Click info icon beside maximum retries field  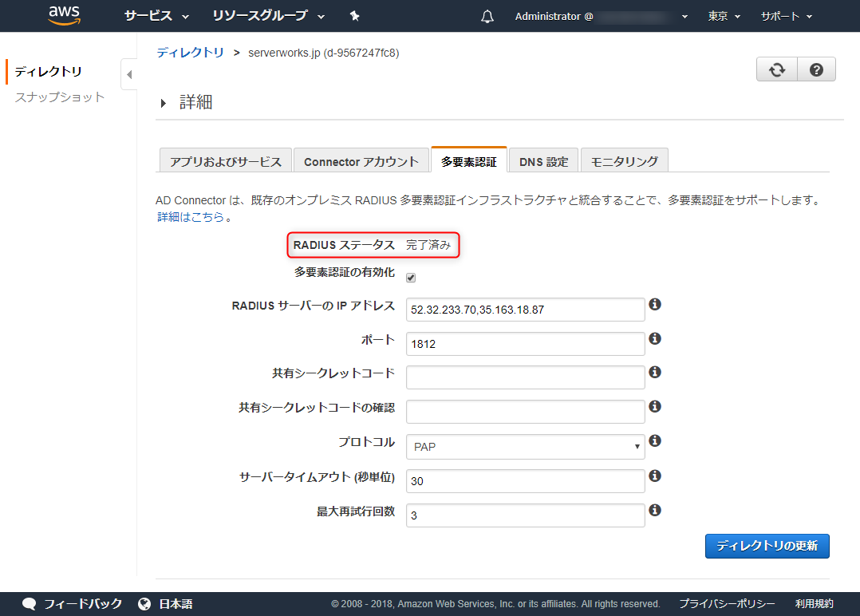[655, 511]
